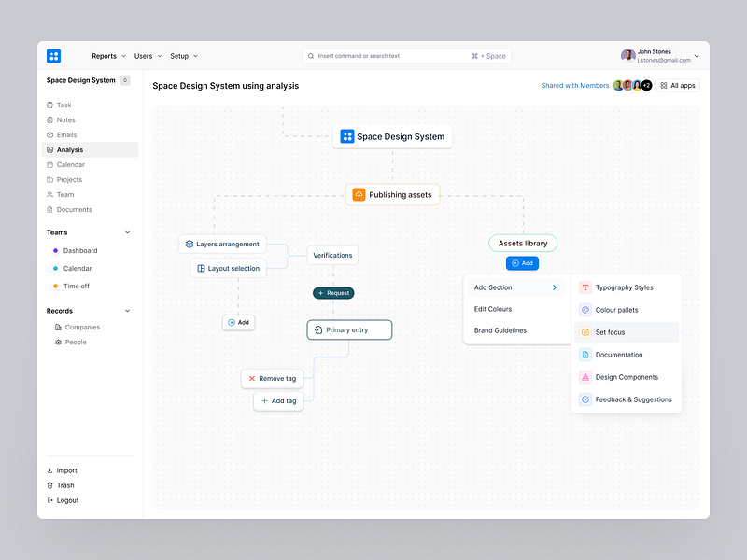Expand the Add Section submenu arrow
Screen dimensions: 747x560
553,287
